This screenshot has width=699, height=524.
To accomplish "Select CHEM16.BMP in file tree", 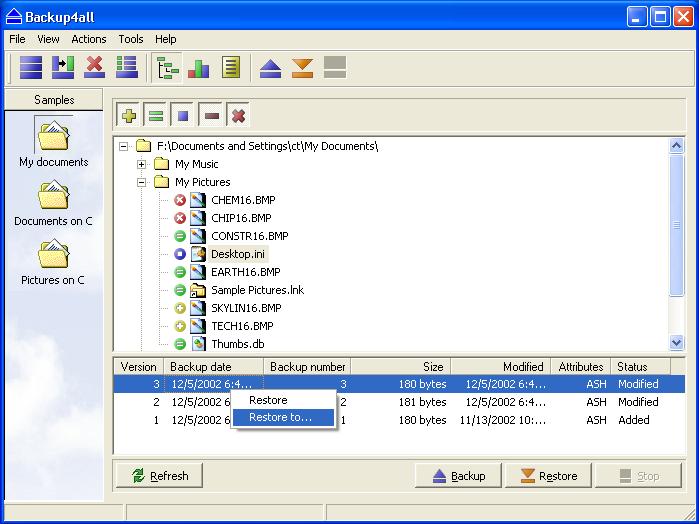I will click(243, 200).
